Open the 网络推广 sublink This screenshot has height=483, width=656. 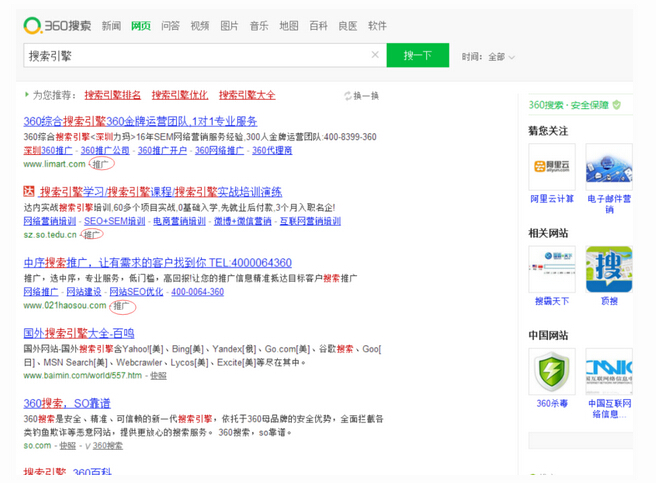pos(41,292)
